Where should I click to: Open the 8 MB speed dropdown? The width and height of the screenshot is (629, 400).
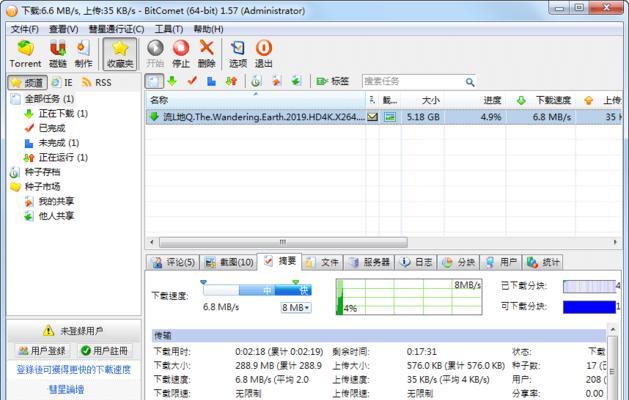point(296,308)
